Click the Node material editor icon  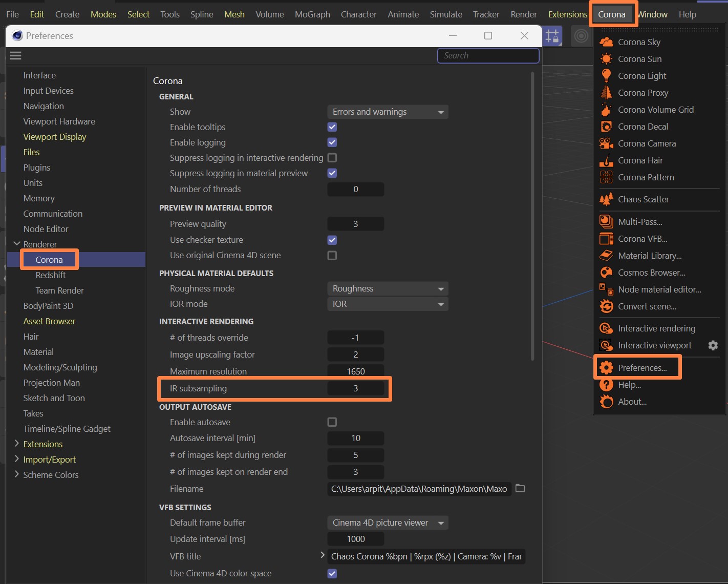pos(606,289)
